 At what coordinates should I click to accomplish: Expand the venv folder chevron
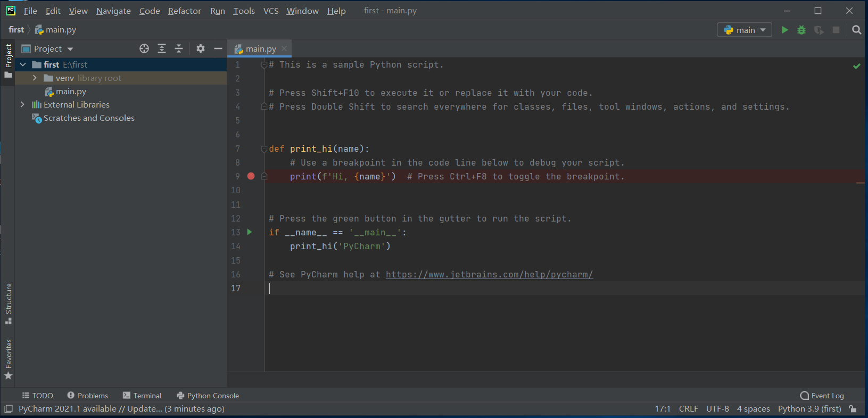[35, 78]
